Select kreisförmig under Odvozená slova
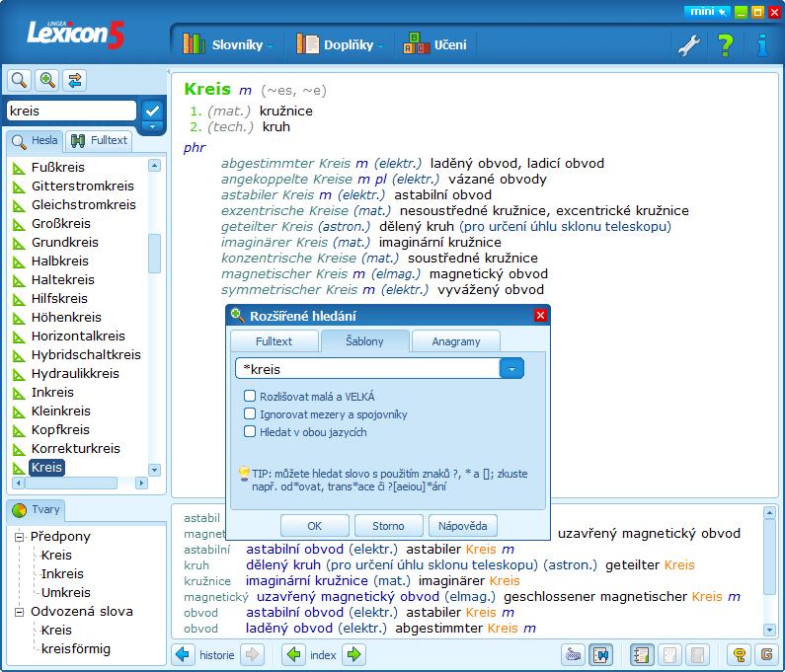The image size is (785, 672). [x=76, y=648]
